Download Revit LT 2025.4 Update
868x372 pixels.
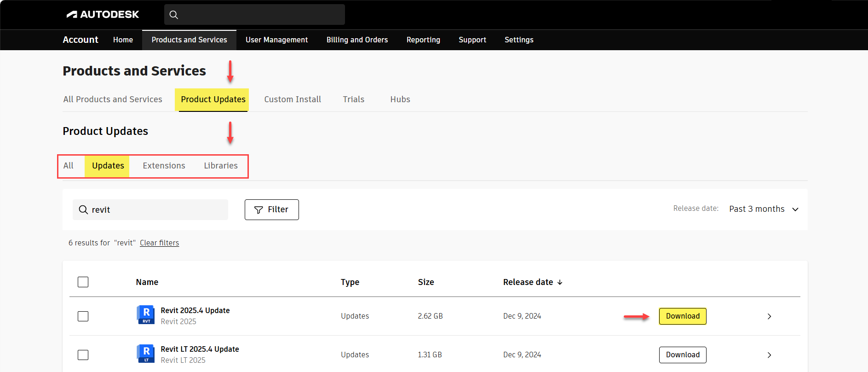click(683, 355)
